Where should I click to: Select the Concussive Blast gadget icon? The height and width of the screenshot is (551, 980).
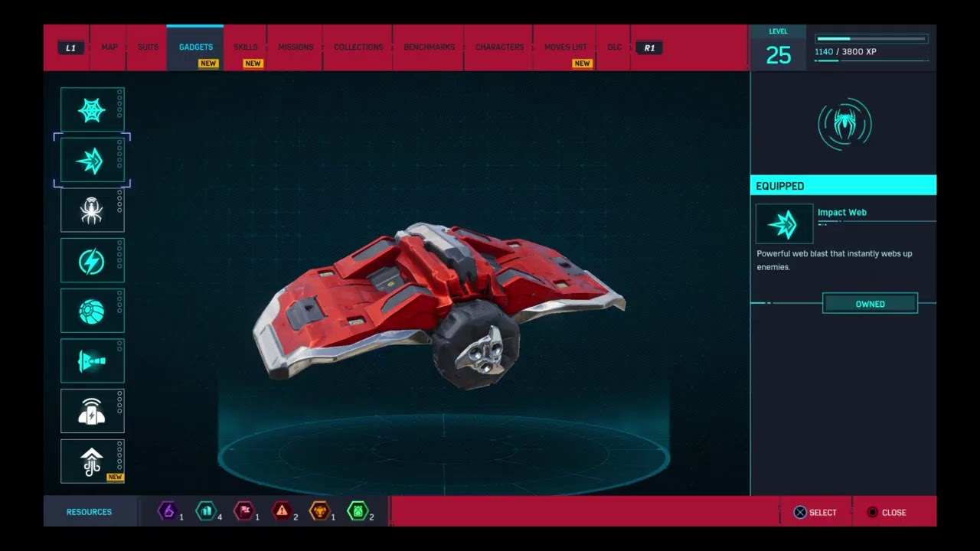tap(92, 411)
